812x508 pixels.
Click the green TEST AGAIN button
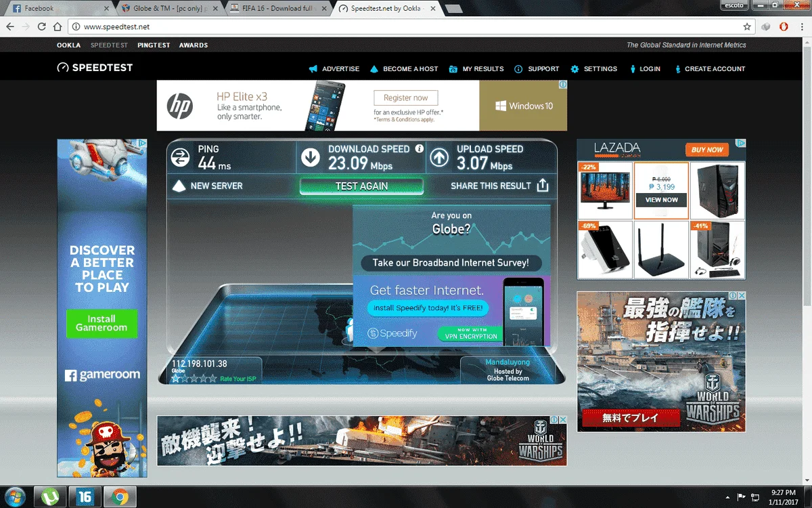(x=361, y=186)
